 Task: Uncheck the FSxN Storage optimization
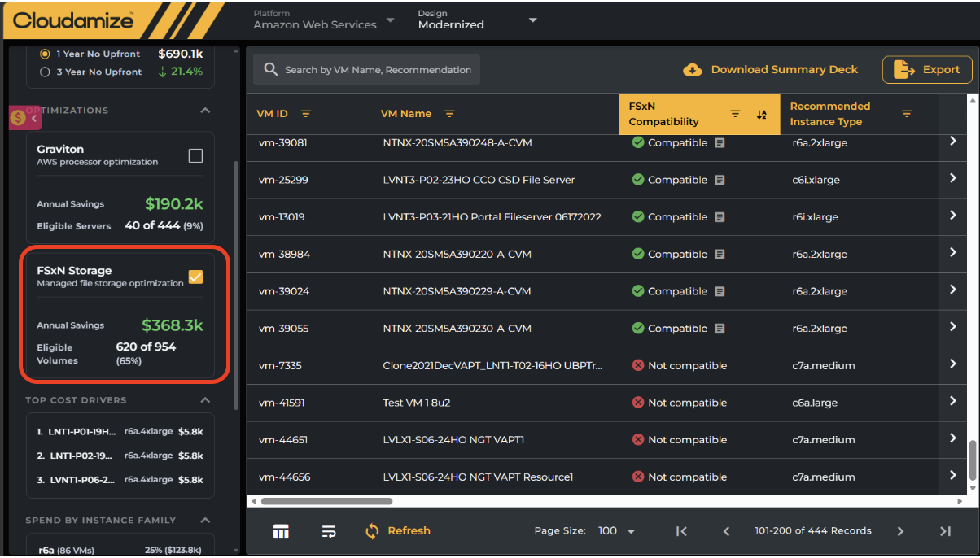(x=195, y=277)
